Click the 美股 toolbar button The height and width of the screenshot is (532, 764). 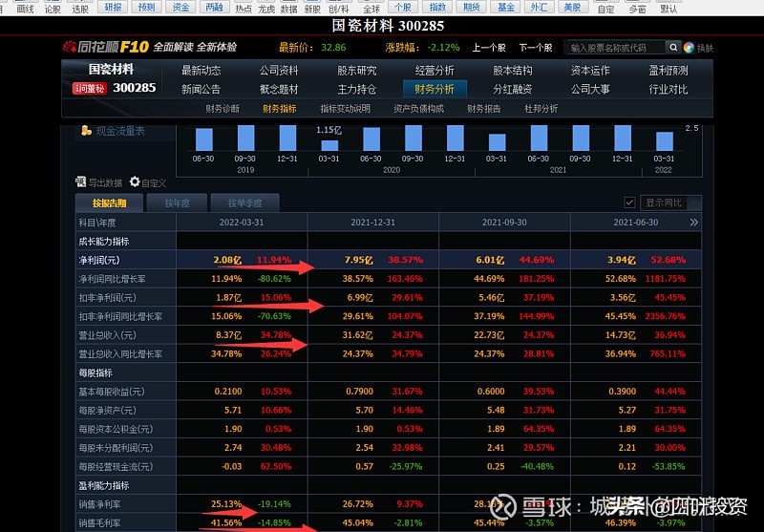pos(572,7)
